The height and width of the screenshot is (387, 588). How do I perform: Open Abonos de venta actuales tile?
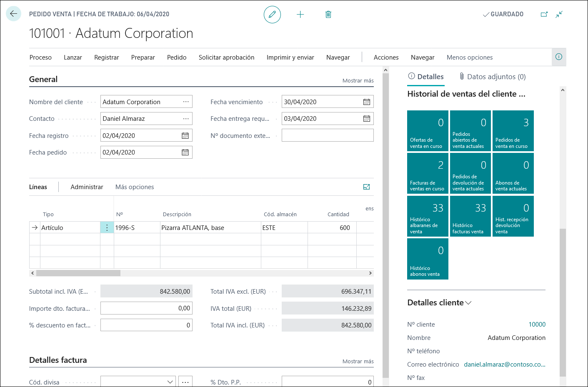click(513, 173)
